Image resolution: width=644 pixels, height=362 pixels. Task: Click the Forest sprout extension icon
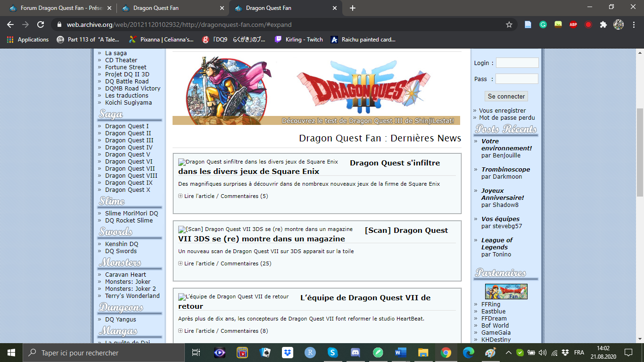coord(558,25)
